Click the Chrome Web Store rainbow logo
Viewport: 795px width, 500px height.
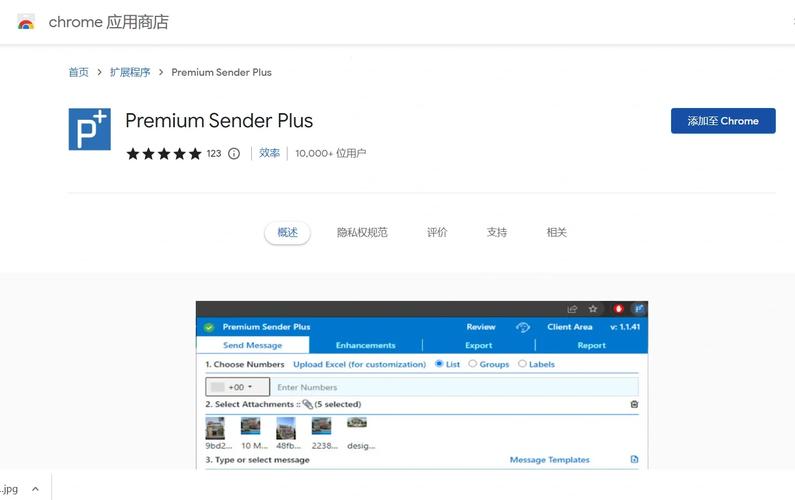(26, 22)
